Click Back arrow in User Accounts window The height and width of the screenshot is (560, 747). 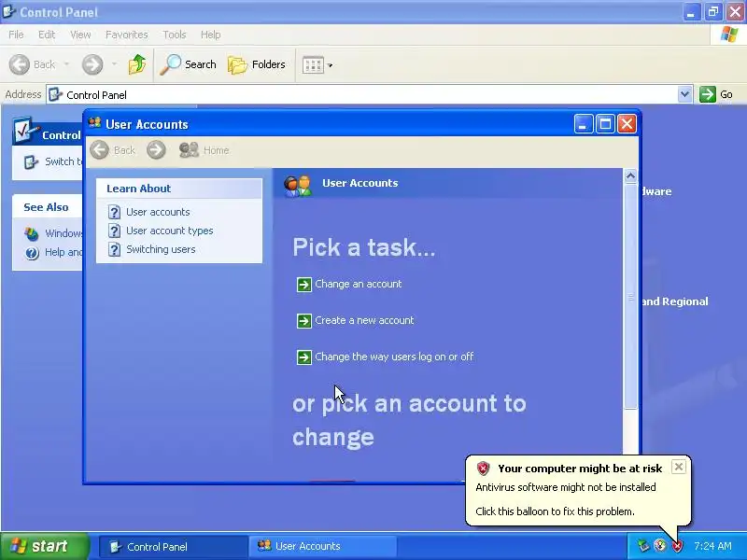pos(100,150)
